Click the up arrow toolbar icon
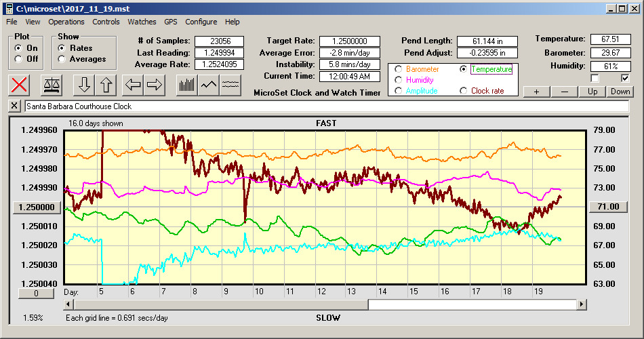The image size is (644, 339). tap(106, 85)
